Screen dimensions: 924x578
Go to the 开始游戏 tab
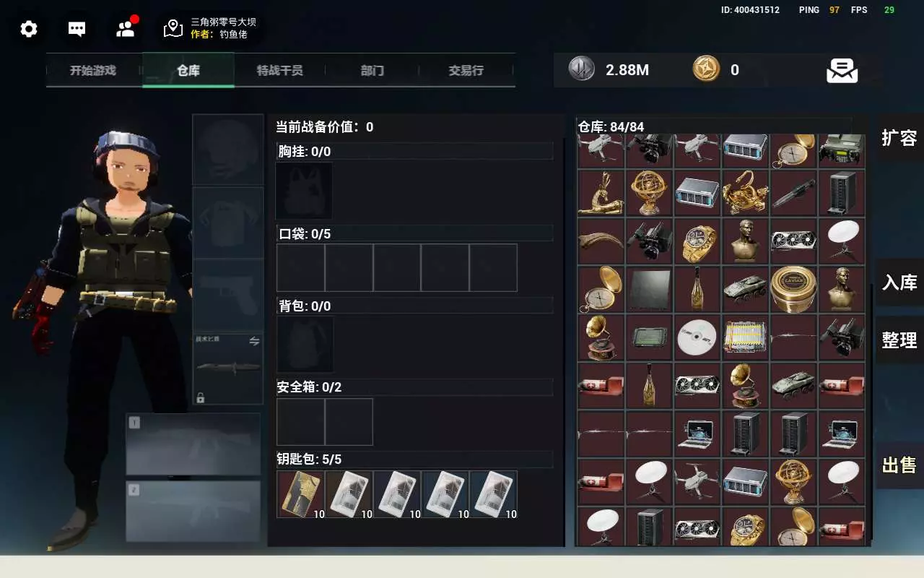point(93,70)
